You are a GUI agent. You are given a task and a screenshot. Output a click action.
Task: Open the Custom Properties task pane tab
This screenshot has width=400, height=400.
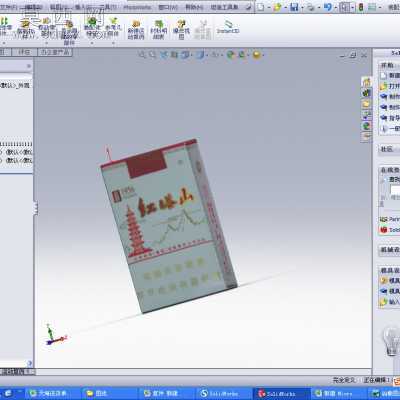366,136
